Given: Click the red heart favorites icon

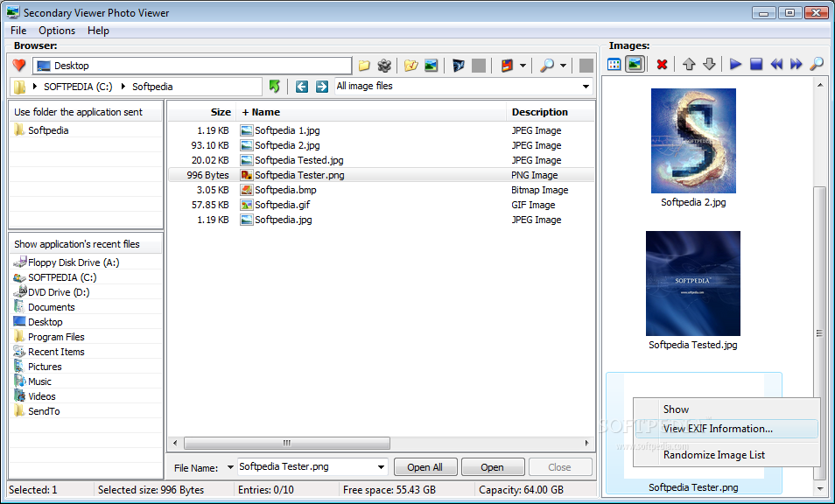Looking at the screenshot, I should [19, 66].
